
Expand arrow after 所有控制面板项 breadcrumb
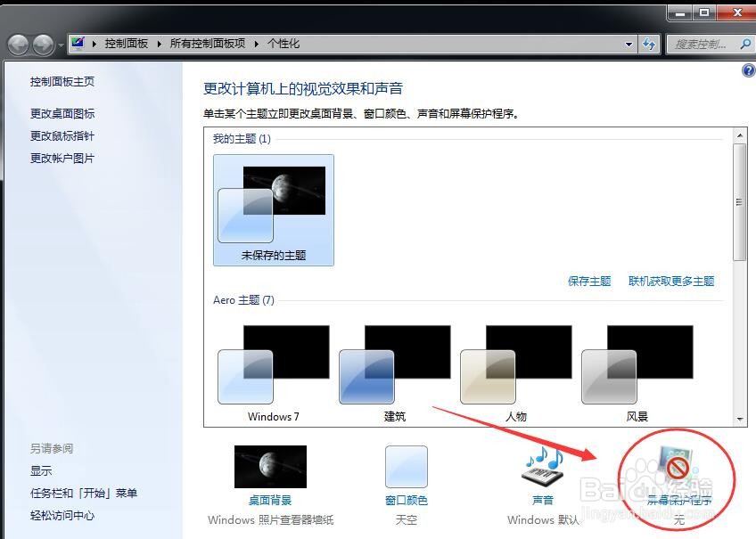pos(257,44)
